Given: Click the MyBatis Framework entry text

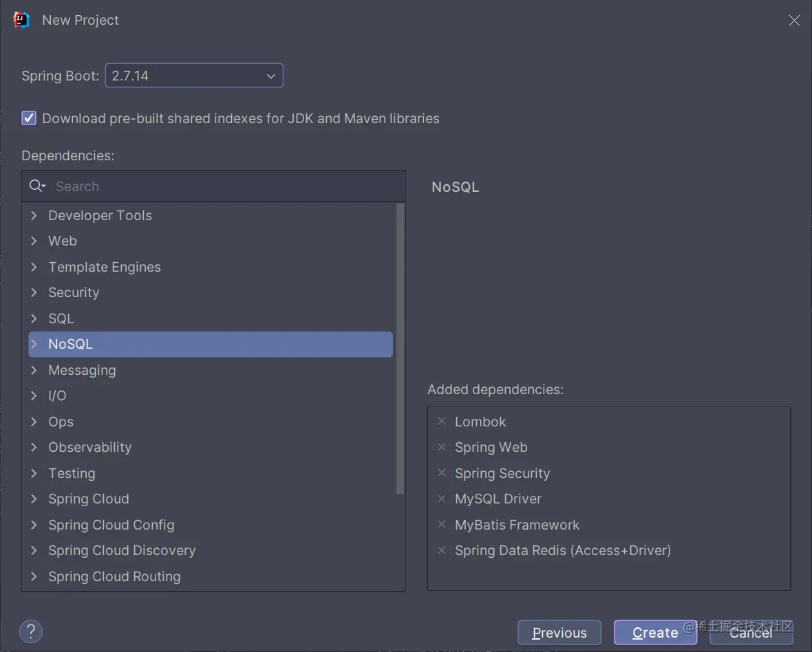Looking at the screenshot, I should click(x=517, y=525).
